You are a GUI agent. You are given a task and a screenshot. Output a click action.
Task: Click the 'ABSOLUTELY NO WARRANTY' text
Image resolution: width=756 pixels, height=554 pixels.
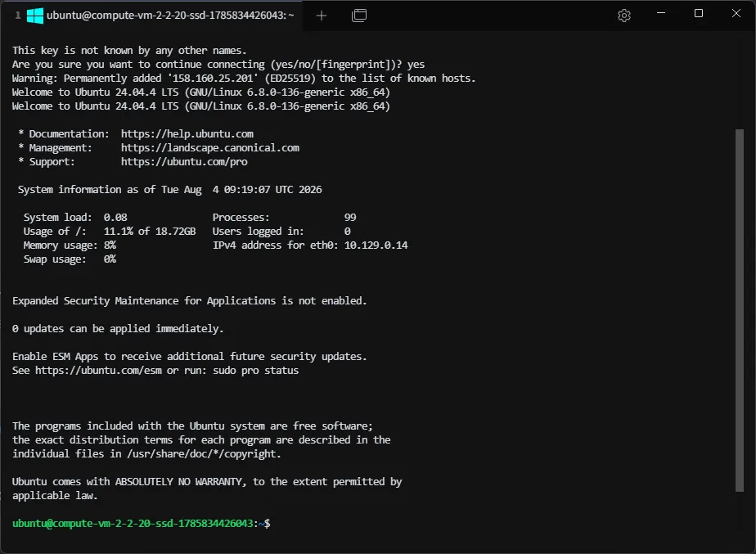pos(179,482)
